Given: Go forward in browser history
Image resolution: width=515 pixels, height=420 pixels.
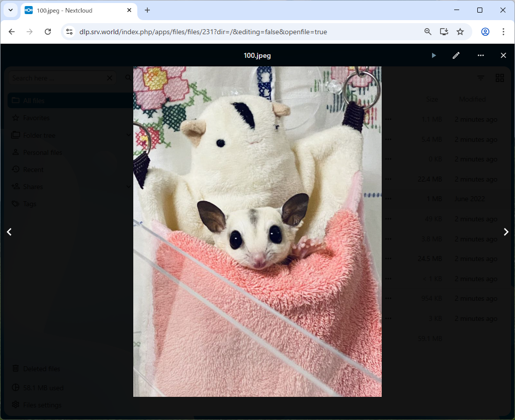Looking at the screenshot, I should point(30,32).
